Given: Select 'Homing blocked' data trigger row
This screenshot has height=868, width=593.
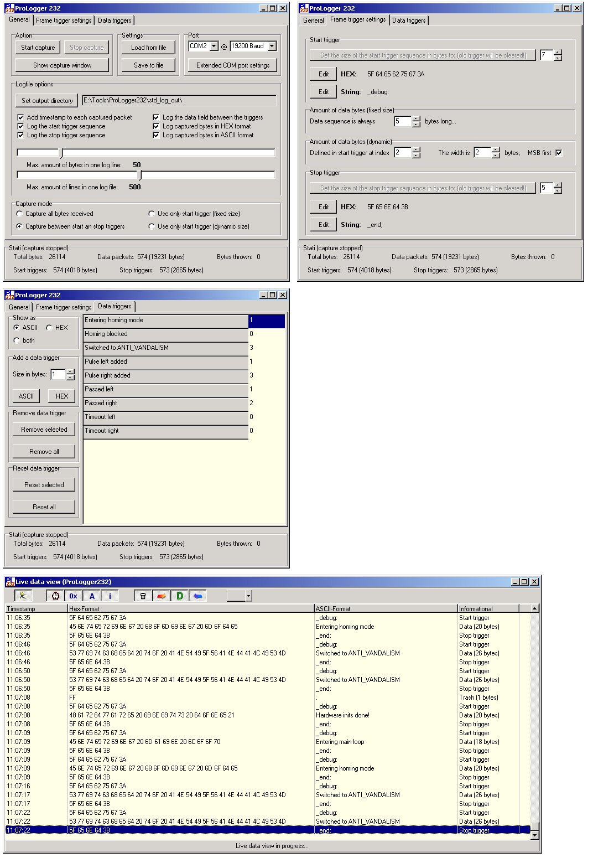Looking at the screenshot, I should pyautogui.click(x=165, y=334).
